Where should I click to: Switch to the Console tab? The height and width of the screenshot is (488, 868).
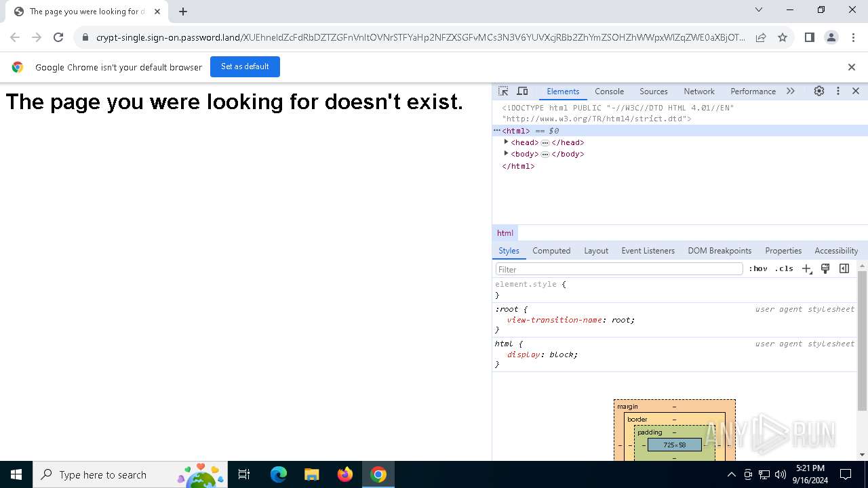pos(609,91)
